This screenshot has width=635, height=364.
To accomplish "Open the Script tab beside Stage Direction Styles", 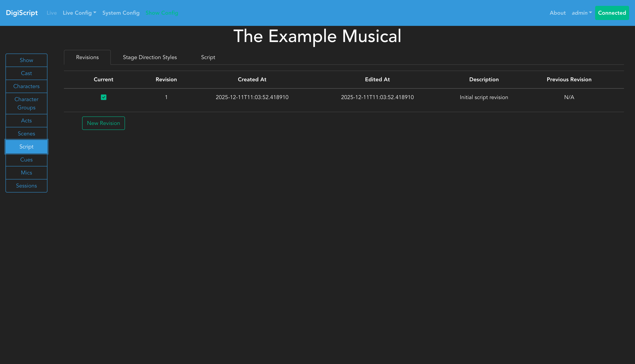I will click(x=208, y=57).
